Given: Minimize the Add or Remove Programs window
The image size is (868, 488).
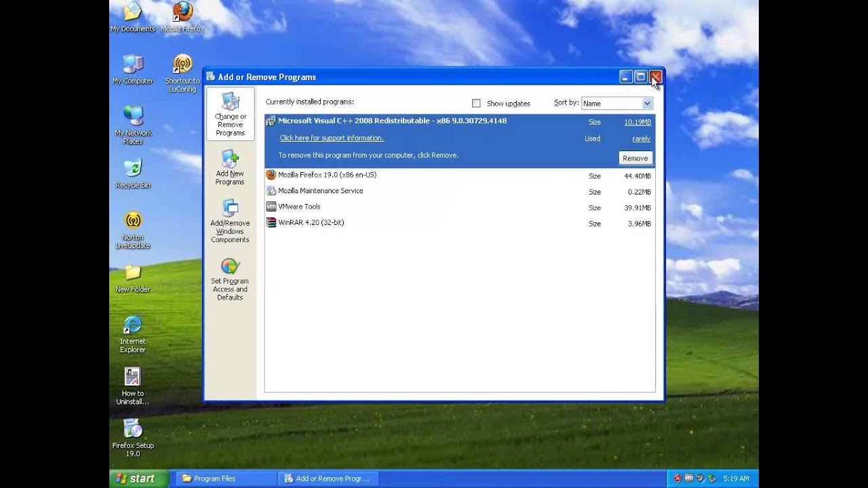Looking at the screenshot, I should [x=626, y=77].
